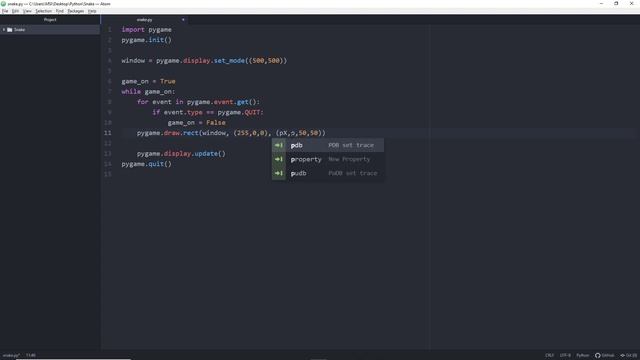Viewport: 640px width, 360px height.
Task: Open the File menu
Action: click(5, 11)
